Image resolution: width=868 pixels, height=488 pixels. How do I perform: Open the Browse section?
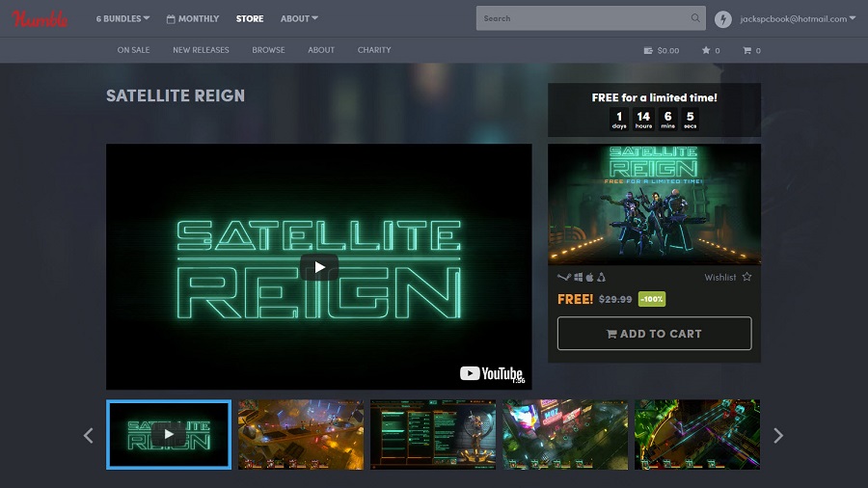(x=268, y=50)
